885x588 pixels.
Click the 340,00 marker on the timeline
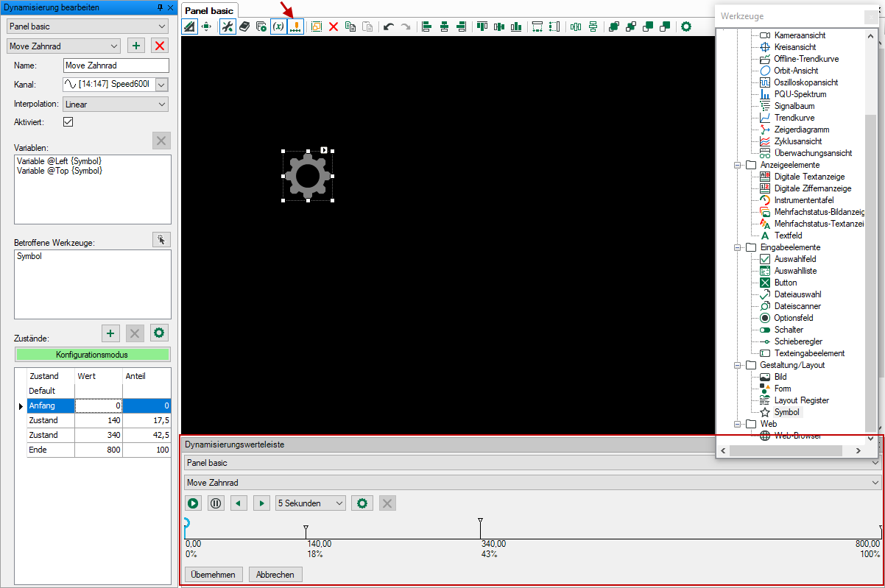pyautogui.click(x=480, y=523)
